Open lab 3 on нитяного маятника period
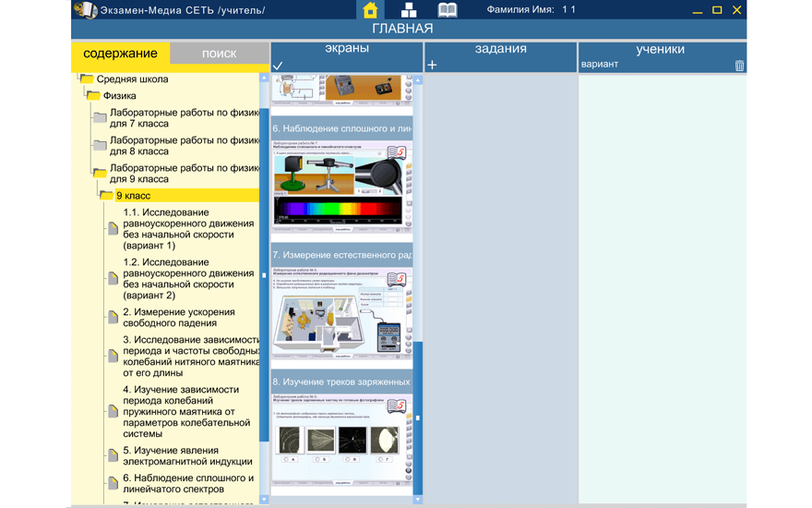Screen dimensions: 812x508 [191, 357]
